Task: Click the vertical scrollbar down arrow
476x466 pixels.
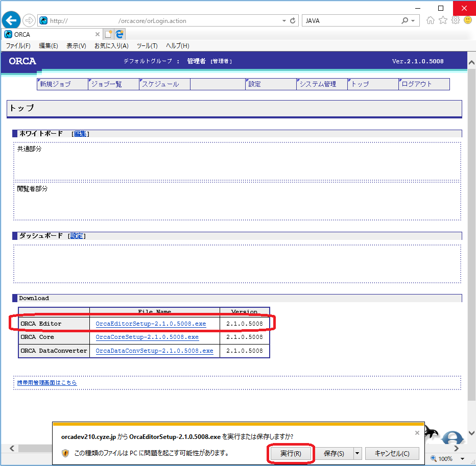Action: click(x=471, y=433)
